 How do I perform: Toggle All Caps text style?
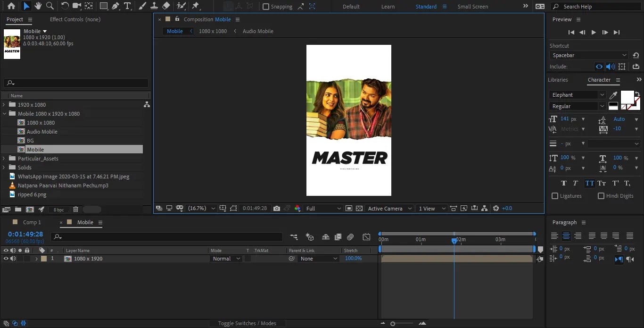[x=589, y=183]
